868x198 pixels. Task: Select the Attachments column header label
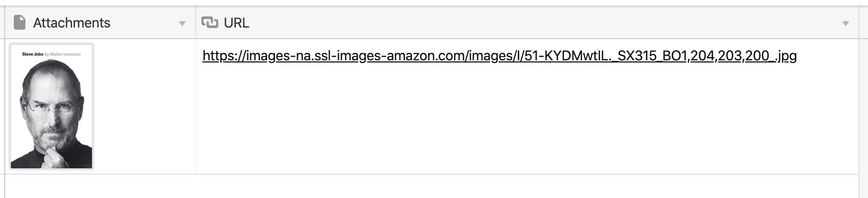[x=72, y=23]
